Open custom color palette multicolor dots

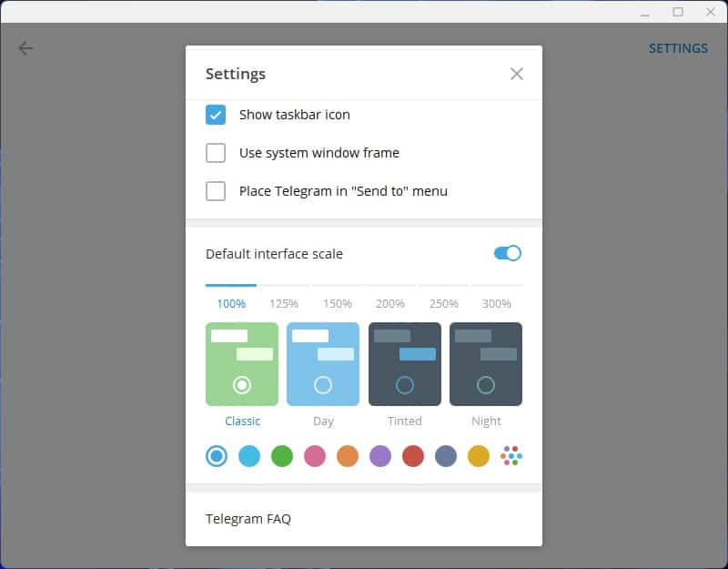(511, 456)
